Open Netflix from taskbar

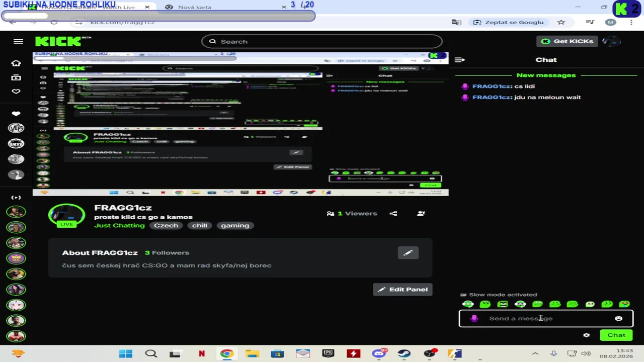[202, 354]
